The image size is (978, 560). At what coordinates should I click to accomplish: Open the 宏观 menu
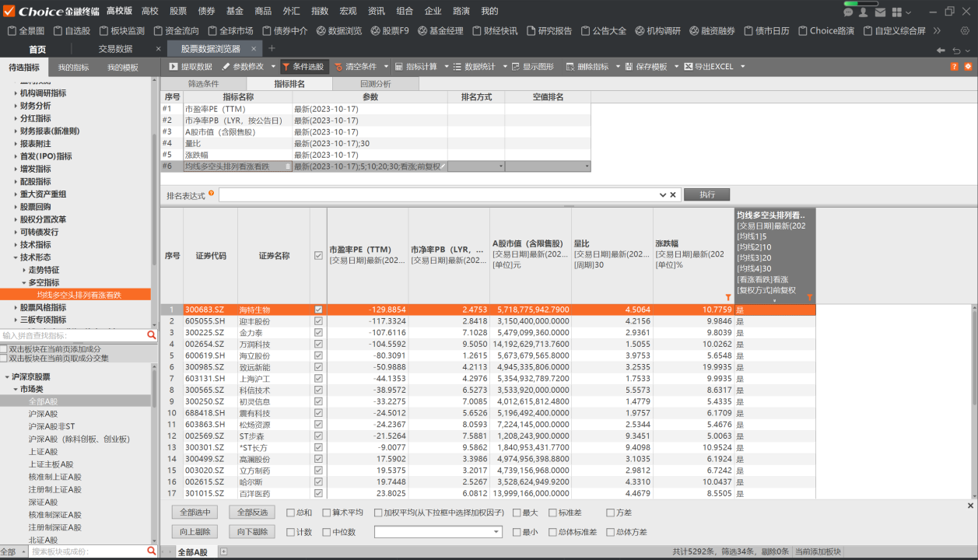(x=348, y=11)
